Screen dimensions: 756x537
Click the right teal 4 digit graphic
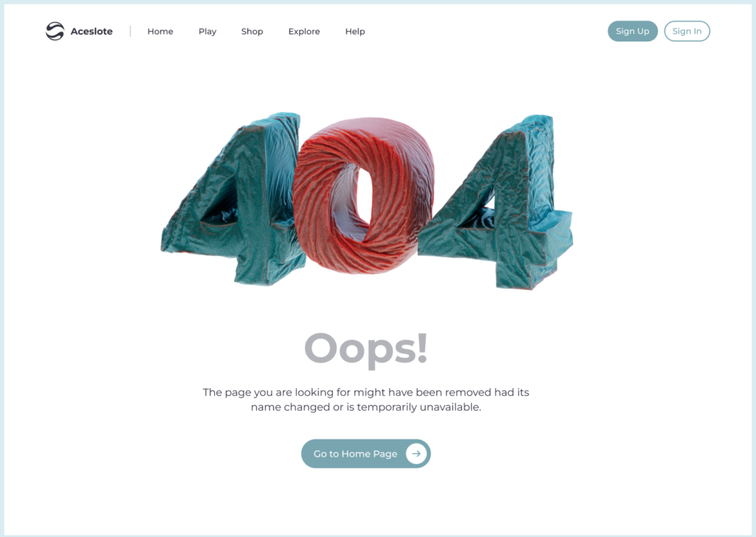(x=497, y=202)
